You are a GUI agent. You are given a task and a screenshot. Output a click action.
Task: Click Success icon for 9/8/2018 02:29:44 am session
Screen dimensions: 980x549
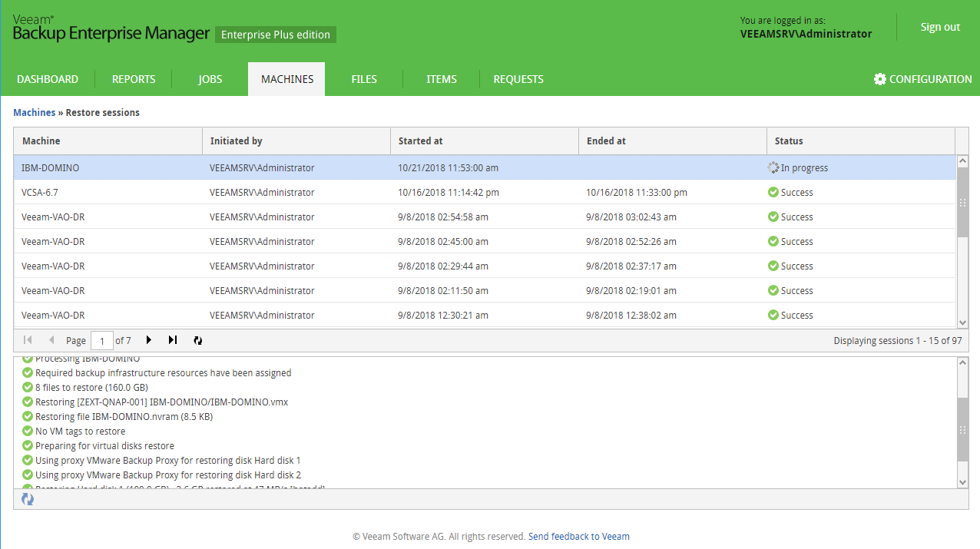click(773, 266)
